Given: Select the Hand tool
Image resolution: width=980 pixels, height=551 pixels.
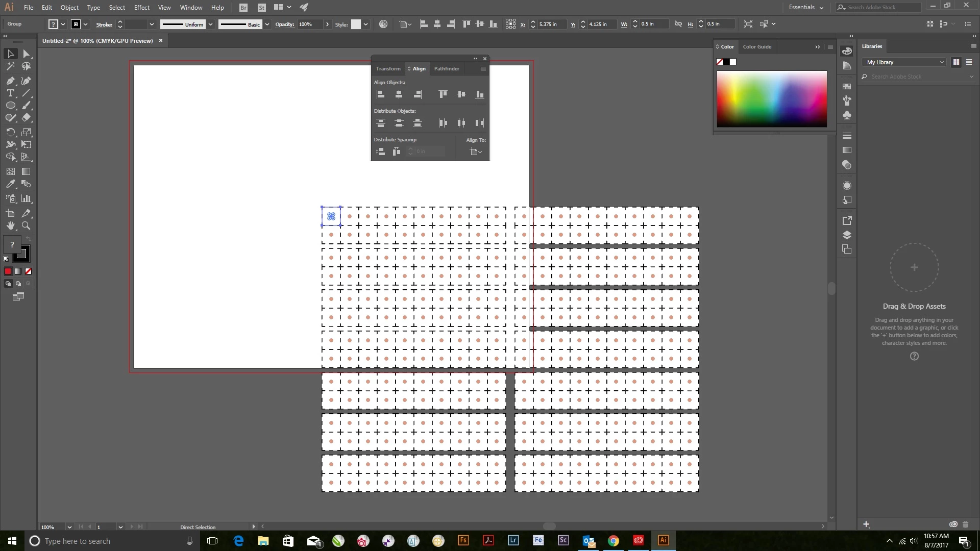Looking at the screenshot, I should coord(10,226).
